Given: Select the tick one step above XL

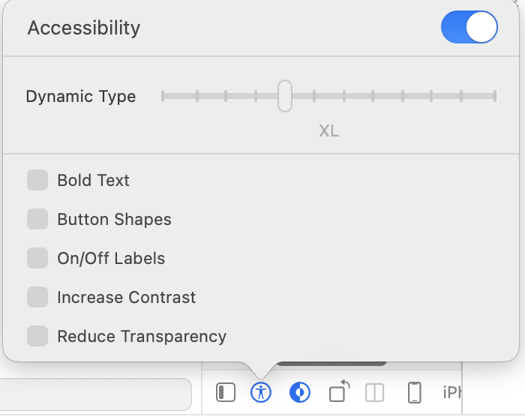Looking at the screenshot, I should coord(314,96).
